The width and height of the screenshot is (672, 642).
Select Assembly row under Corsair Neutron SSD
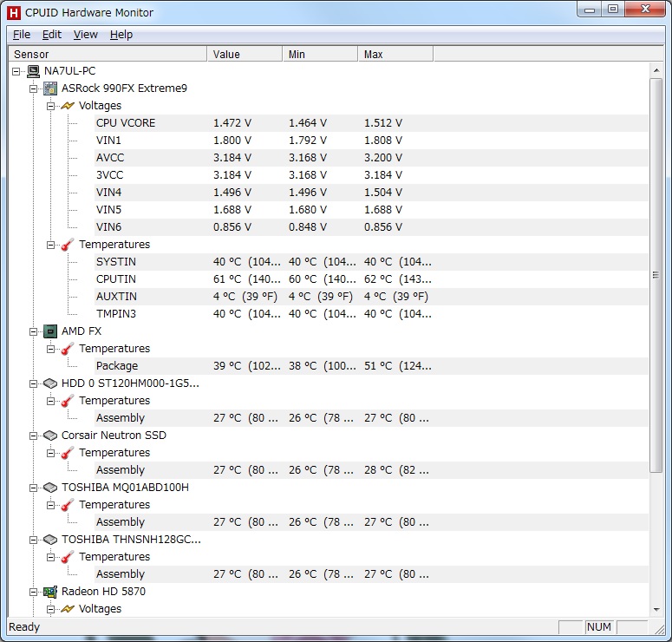point(371,470)
